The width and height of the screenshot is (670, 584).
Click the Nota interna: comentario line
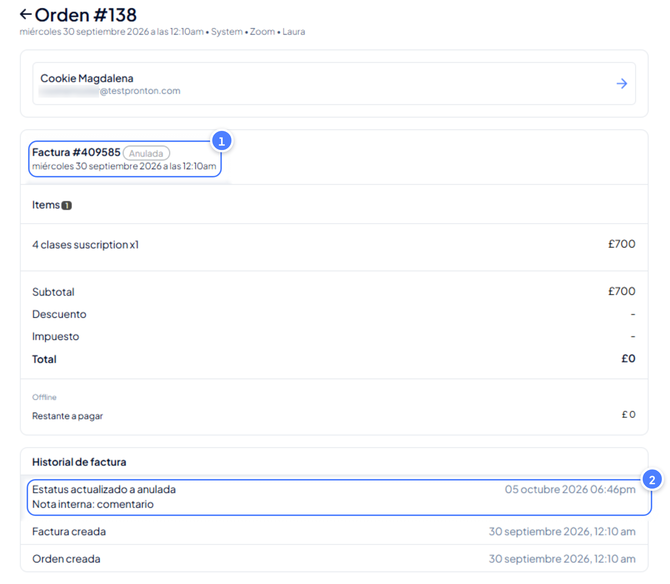tap(93, 504)
